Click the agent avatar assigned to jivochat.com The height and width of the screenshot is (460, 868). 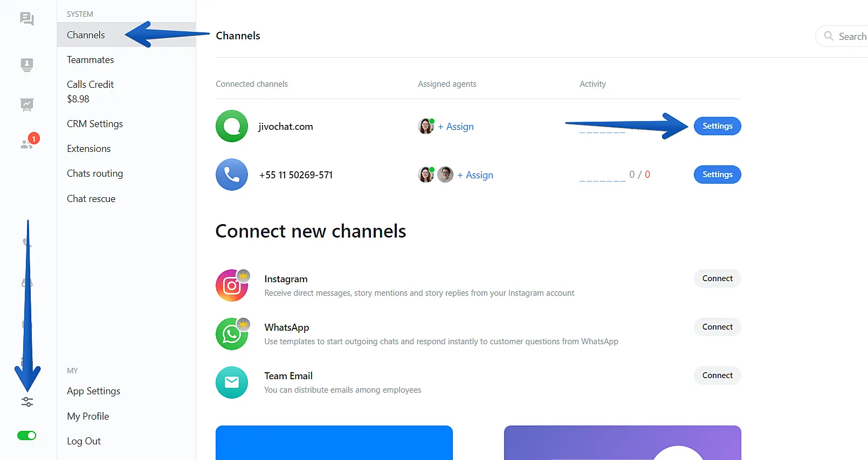pos(426,126)
